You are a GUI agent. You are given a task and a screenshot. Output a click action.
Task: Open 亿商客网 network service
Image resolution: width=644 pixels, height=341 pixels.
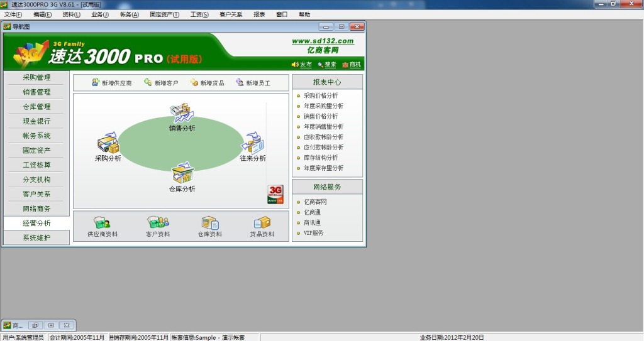pos(315,202)
